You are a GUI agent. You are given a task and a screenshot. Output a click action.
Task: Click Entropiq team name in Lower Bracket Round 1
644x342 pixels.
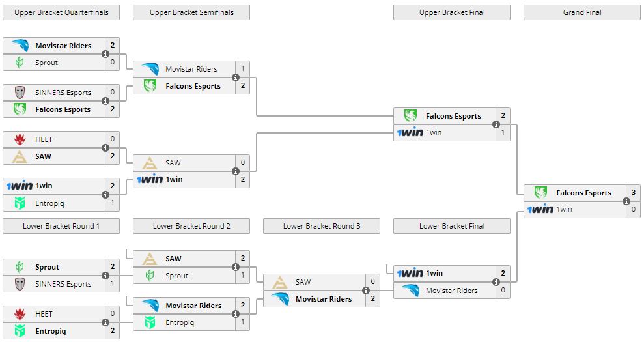pyautogui.click(x=51, y=331)
